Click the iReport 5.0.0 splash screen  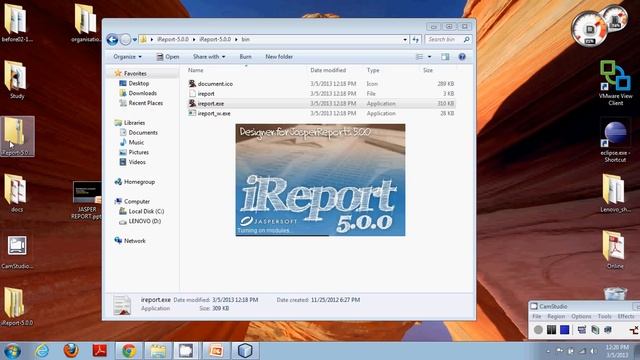320,180
